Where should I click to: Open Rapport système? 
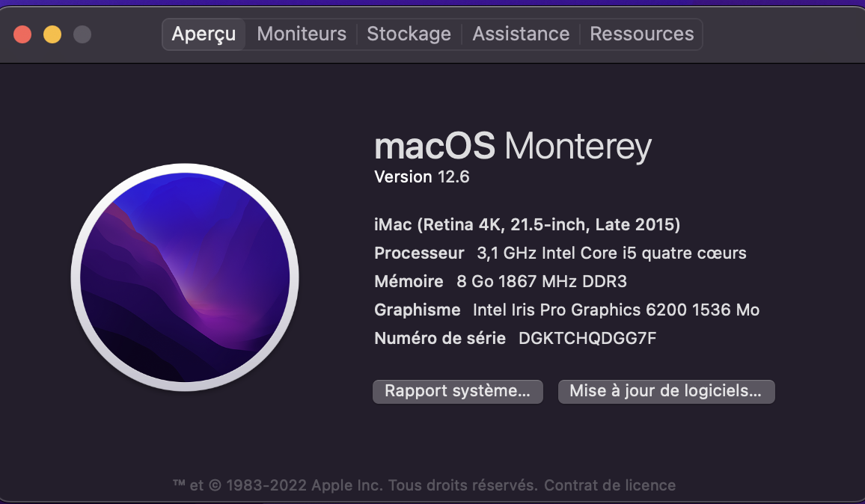457,391
